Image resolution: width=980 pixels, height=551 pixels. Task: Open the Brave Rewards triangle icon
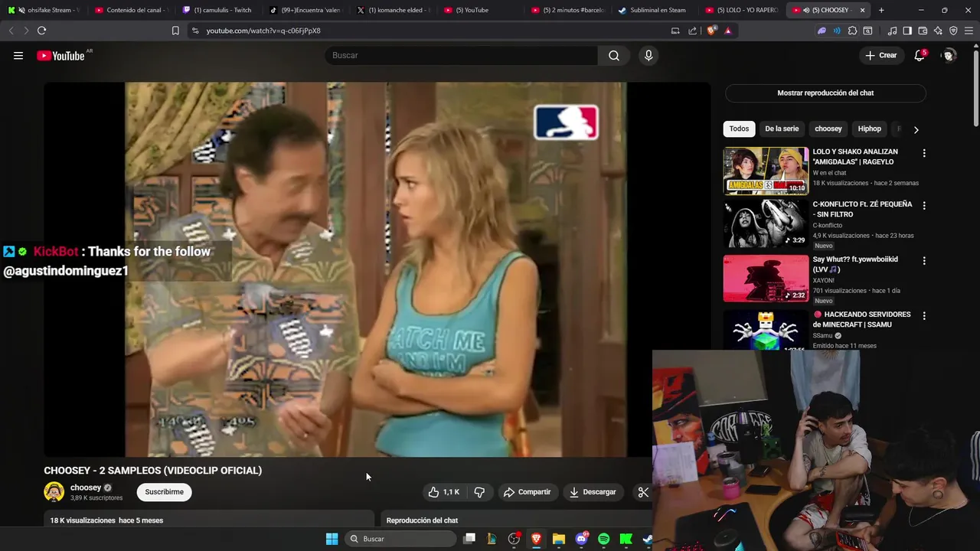coord(727,31)
